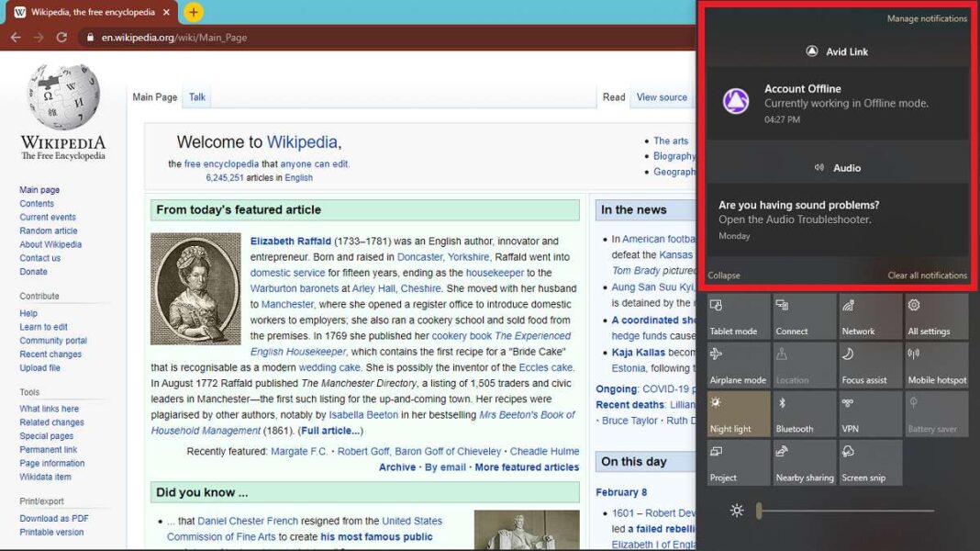Open the Project display options
The width and height of the screenshot is (980, 551).
pyautogui.click(x=738, y=463)
